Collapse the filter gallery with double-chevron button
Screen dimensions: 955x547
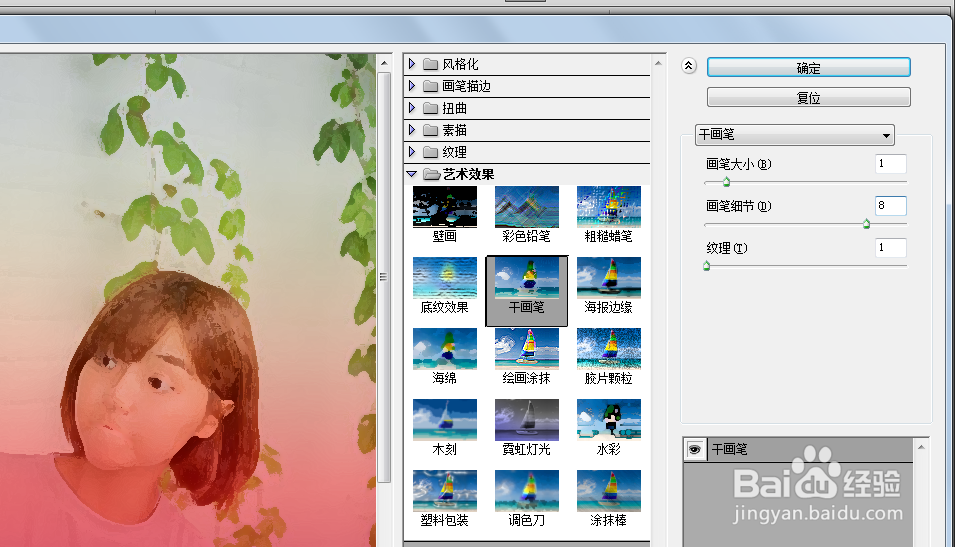point(689,66)
